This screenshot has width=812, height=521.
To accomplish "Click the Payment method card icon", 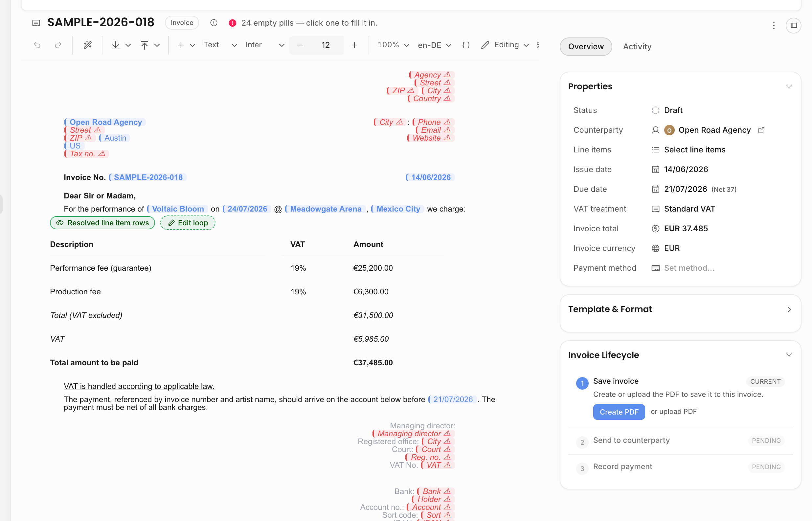I will 655,268.
